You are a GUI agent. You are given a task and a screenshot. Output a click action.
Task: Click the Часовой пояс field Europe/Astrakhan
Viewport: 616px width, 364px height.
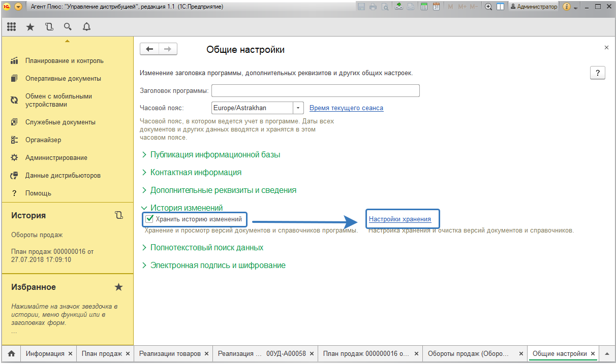(x=252, y=108)
